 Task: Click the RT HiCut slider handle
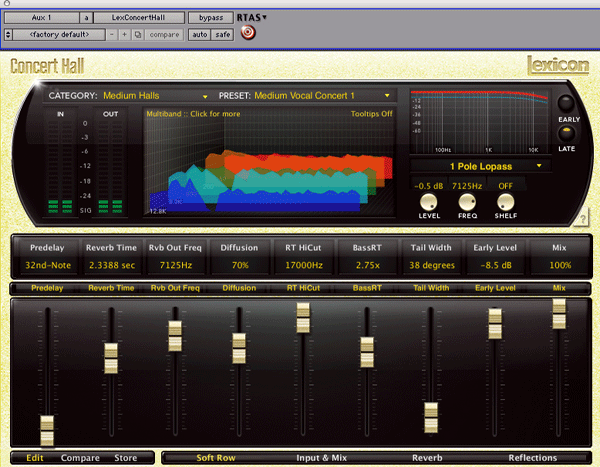(x=303, y=318)
